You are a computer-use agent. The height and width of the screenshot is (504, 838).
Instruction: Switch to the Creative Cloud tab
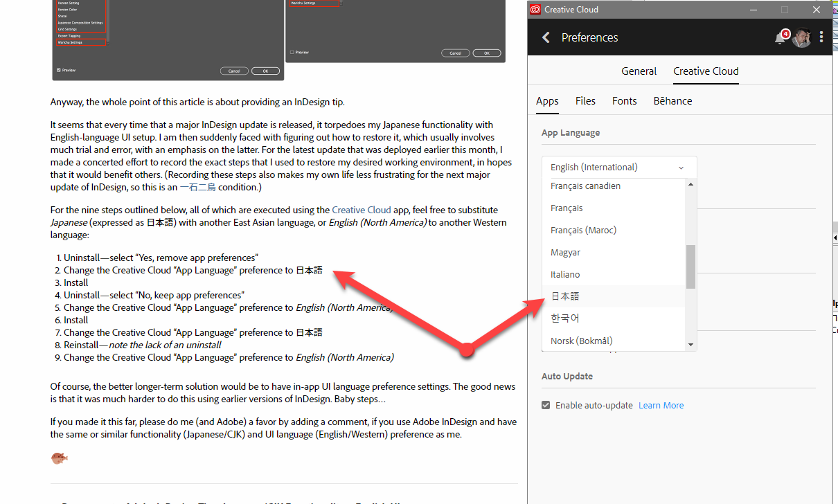pos(706,71)
